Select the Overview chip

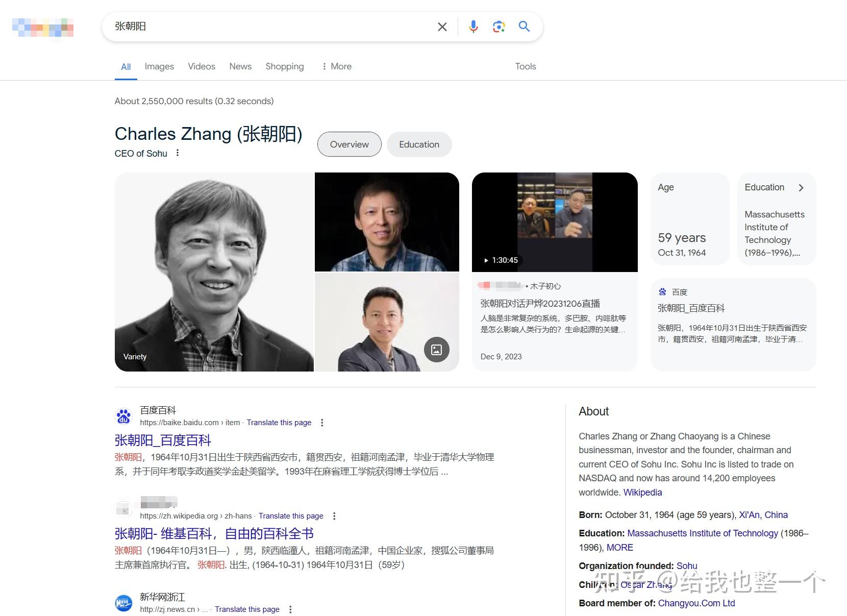click(x=350, y=144)
